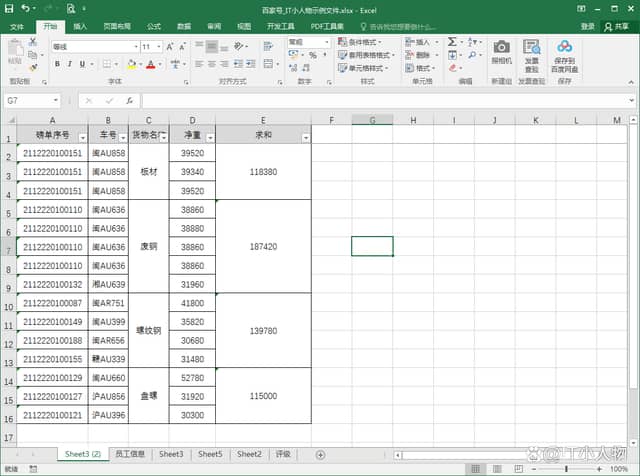
Task: Click the Save icon in quick access toolbar
Action: (x=8, y=8)
